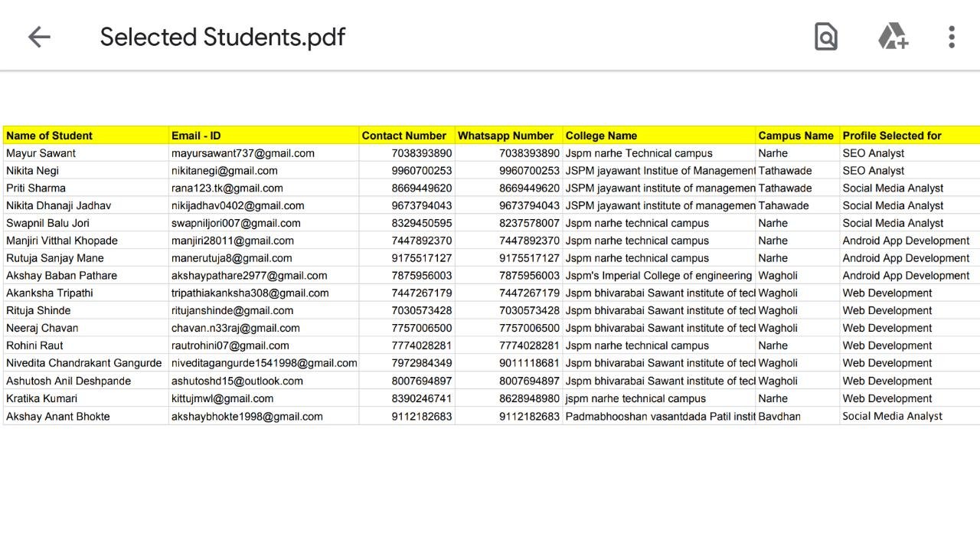Click the email akshaybhokte1998@gmail.com

click(247, 417)
